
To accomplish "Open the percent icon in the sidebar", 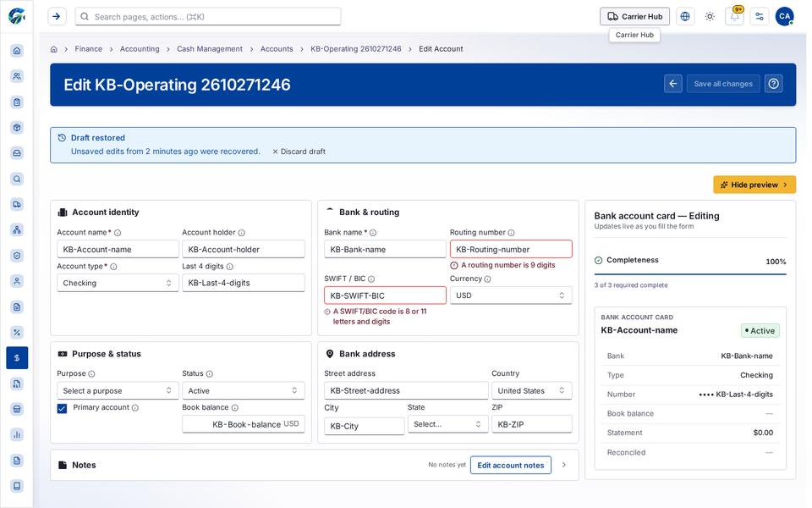I will click(17, 332).
